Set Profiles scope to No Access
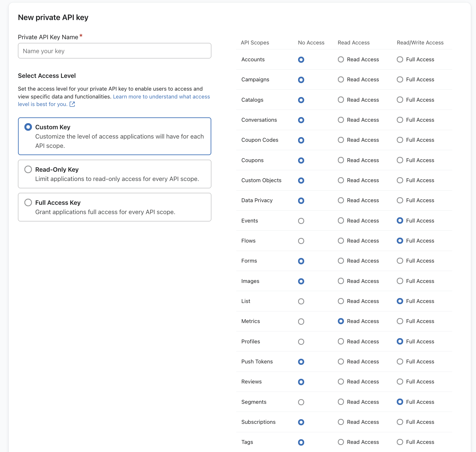 click(301, 342)
